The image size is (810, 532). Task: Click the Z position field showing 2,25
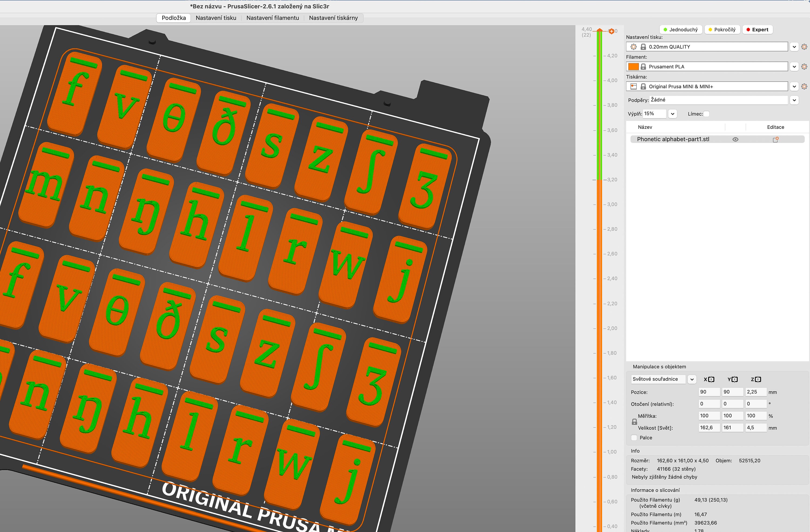pyautogui.click(x=756, y=392)
